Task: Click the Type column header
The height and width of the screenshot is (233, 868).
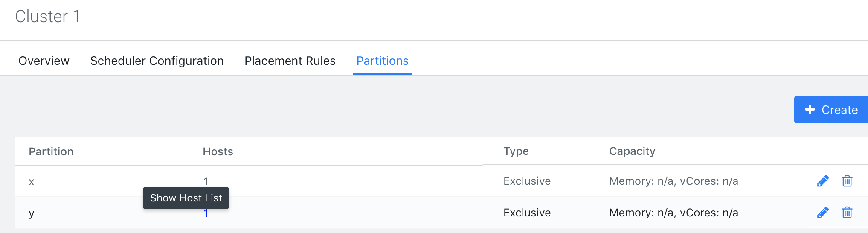Action: pyautogui.click(x=516, y=151)
